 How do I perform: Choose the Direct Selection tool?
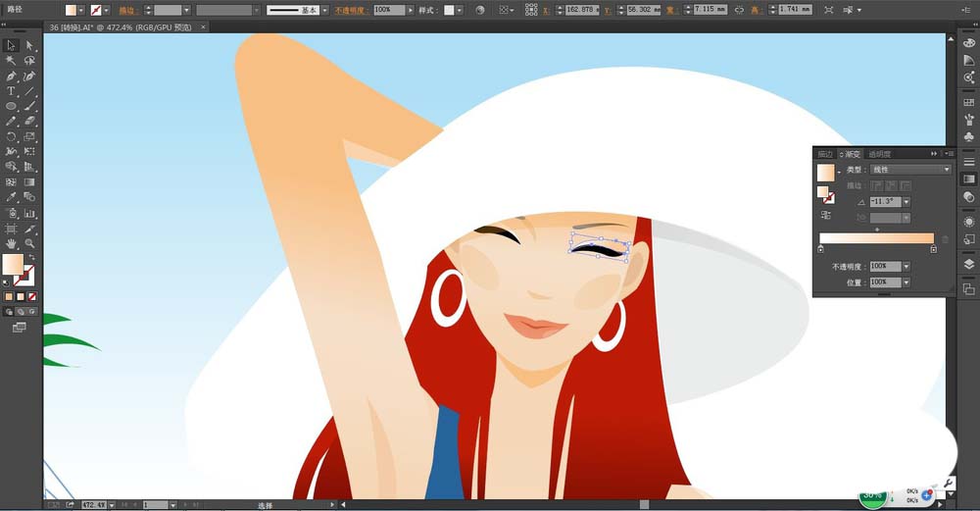[x=29, y=45]
